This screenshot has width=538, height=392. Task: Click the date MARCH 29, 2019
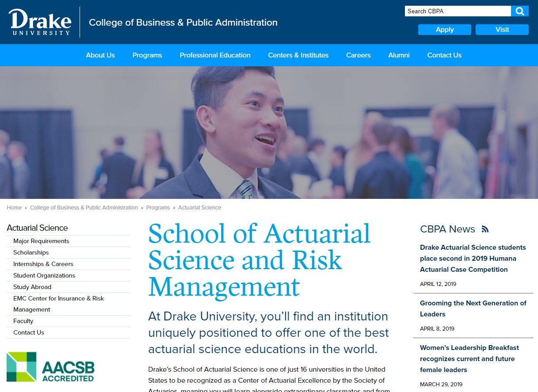click(441, 384)
